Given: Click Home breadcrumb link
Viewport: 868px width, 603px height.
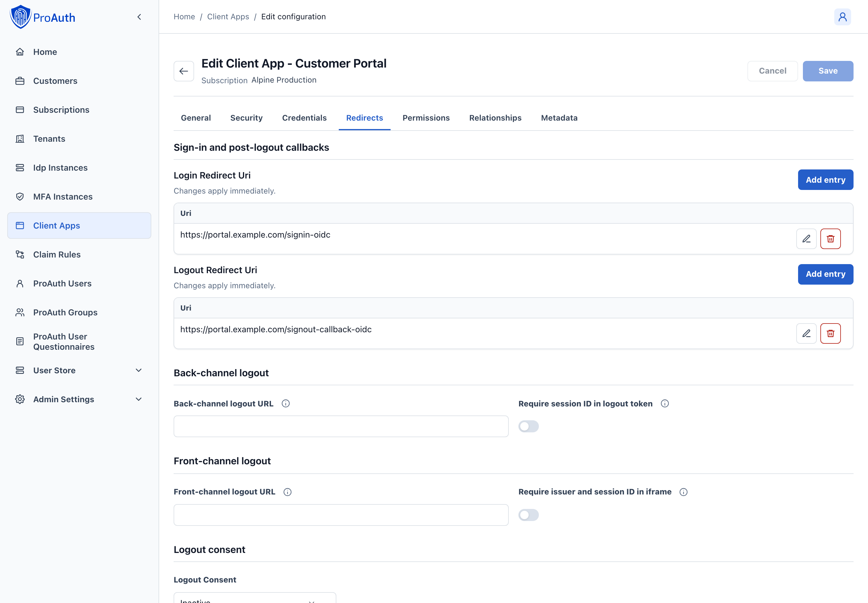Looking at the screenshot, I should 184,17.
